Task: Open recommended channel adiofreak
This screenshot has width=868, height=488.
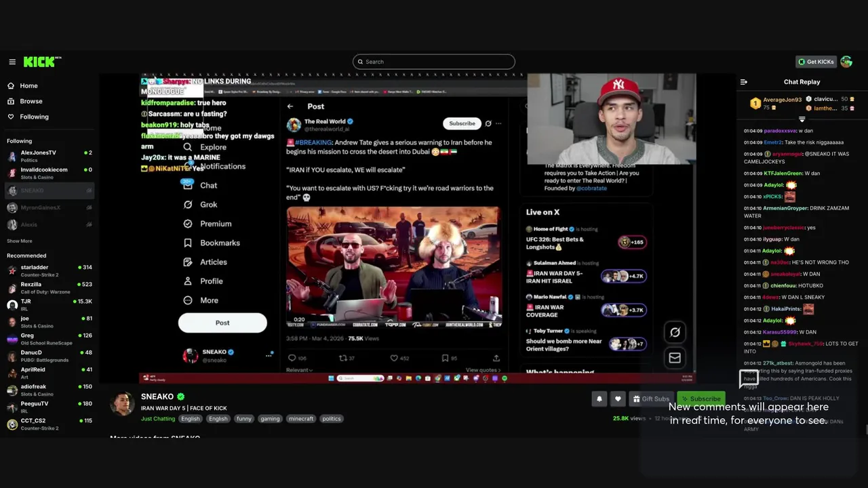Action: pyautogui.click(x=49, y=390)
